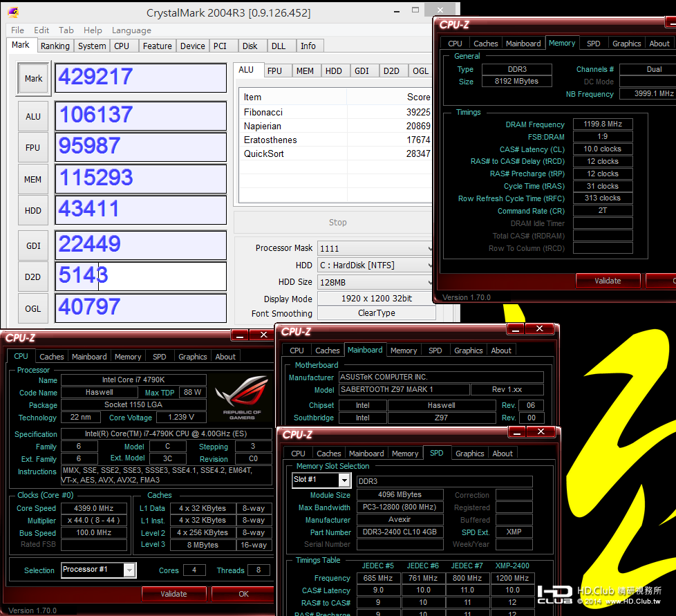Open About tab in CPU-Z SPD window
This screenshot has width=676, height=616.
503,454
